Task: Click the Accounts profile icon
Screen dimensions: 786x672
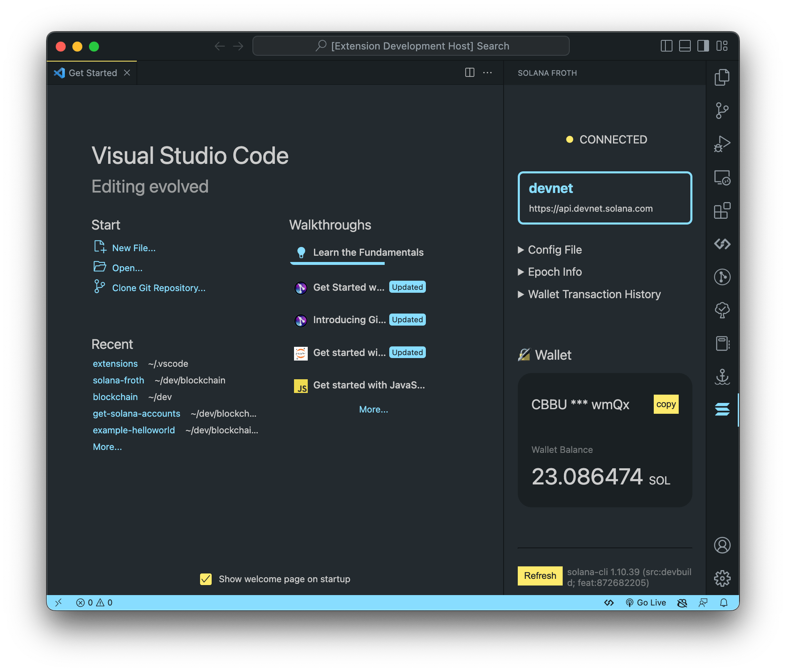Action: coord(722,545)
